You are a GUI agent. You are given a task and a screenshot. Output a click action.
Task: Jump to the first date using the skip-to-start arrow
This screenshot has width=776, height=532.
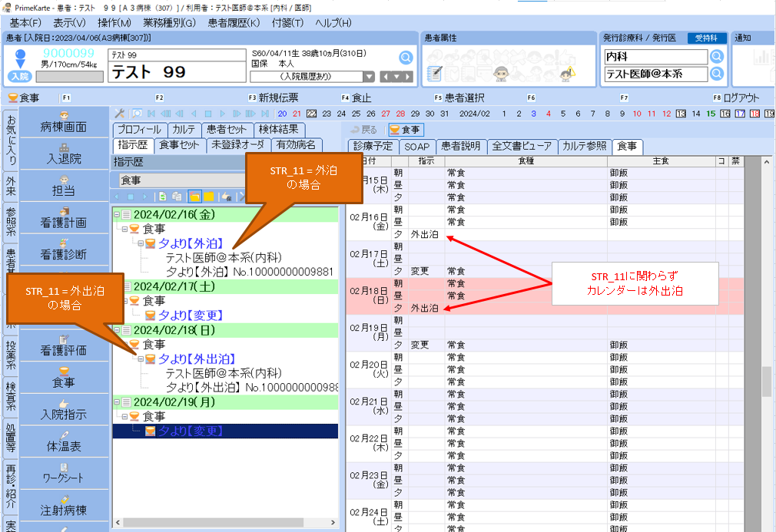(151, 114)
